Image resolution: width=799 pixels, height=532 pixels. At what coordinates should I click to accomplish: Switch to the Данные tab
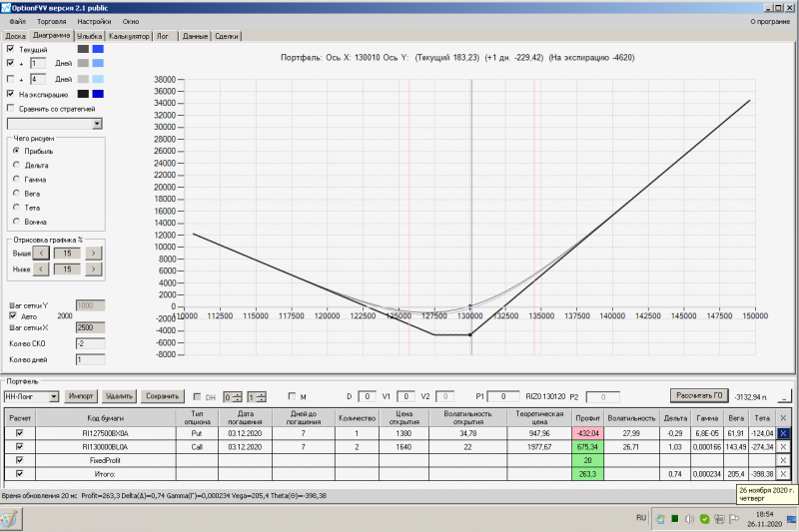(x=195, y=36)
